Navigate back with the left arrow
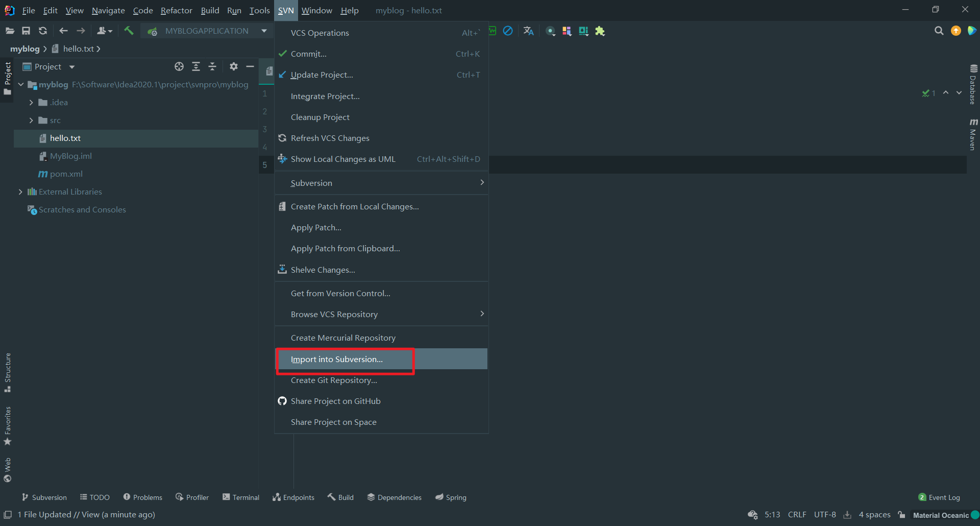The image size is (980, 526). click(x=63, y=31)
